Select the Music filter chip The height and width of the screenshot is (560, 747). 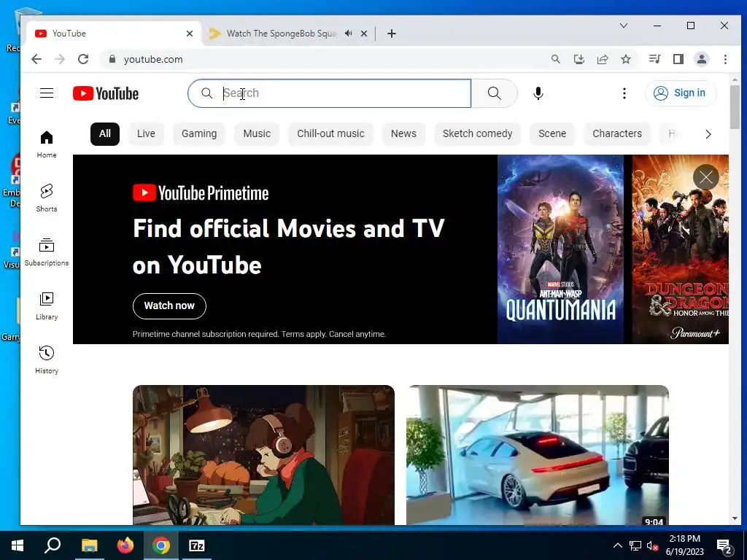[x=257, y=134]
